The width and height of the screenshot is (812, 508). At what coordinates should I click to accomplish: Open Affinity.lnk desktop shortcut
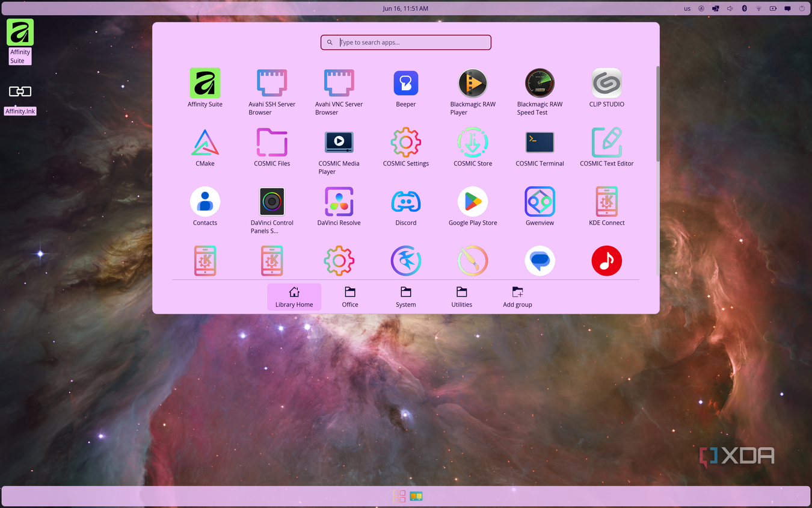point(20,99)
